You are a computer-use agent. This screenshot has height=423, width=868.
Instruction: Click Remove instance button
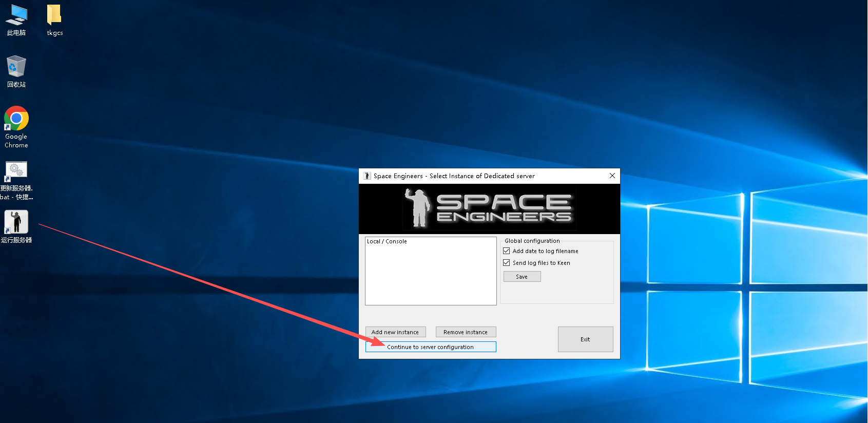pos(466,332)
